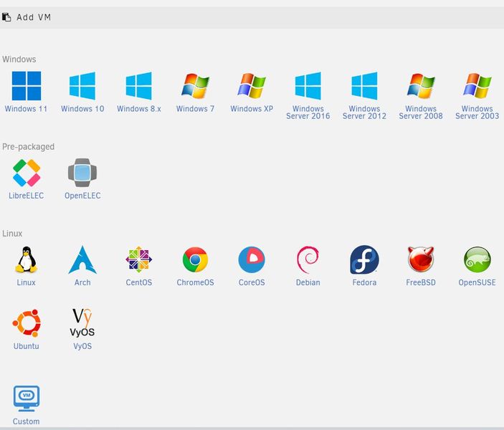Image resolution: width=504 pixels, height=430 pixels.
Task: Pick the Fedora logo icon
Action: pos(364,259)
